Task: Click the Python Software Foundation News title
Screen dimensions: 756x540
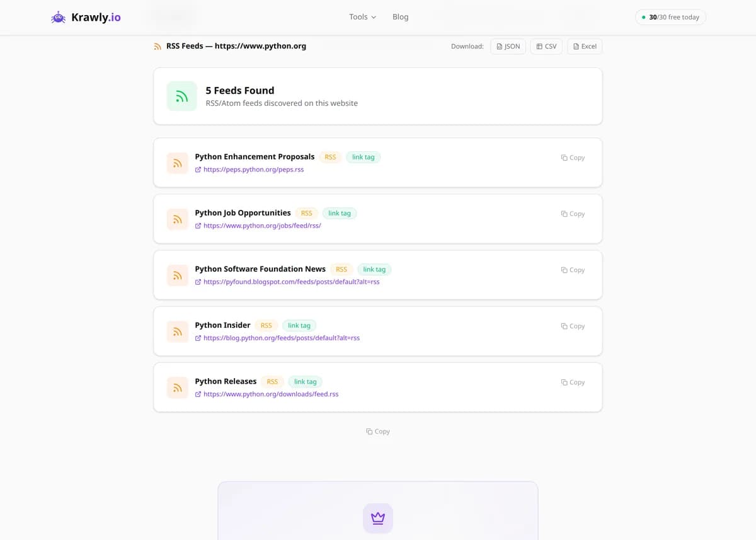Action: 260,268
